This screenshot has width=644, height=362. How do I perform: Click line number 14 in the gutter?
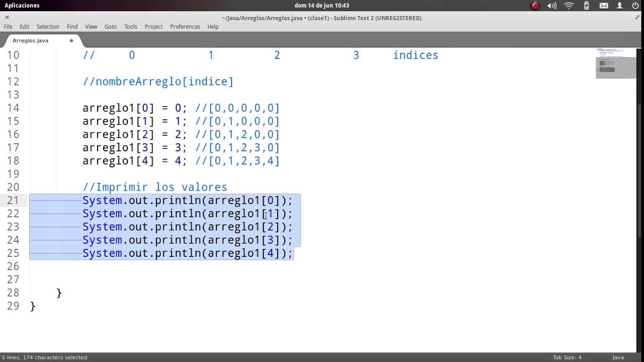[13, 108]
